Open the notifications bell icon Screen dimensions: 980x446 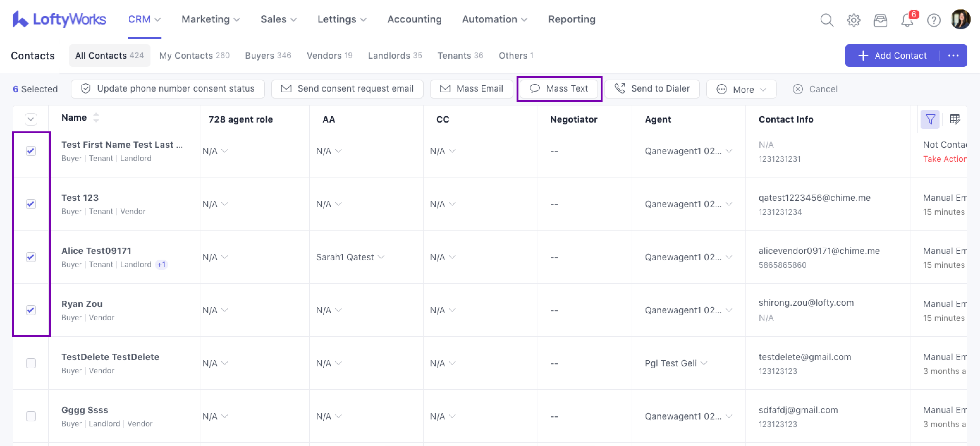pyautogui.click(x=907, y=20)
